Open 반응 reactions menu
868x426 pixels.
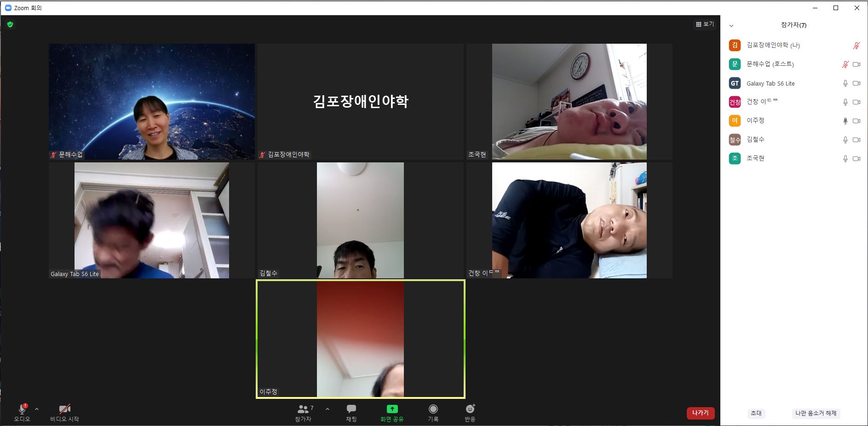470,413
